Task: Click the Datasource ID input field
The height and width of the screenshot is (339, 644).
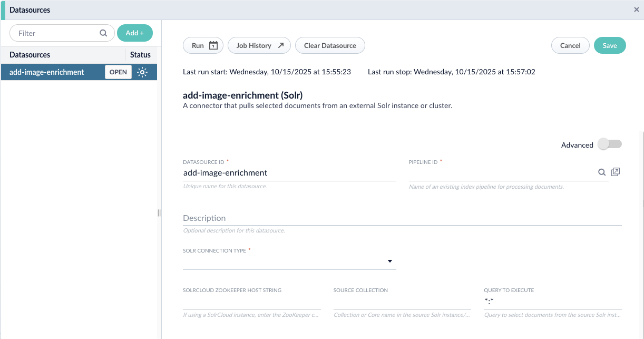Action: [x=289, y=172]
